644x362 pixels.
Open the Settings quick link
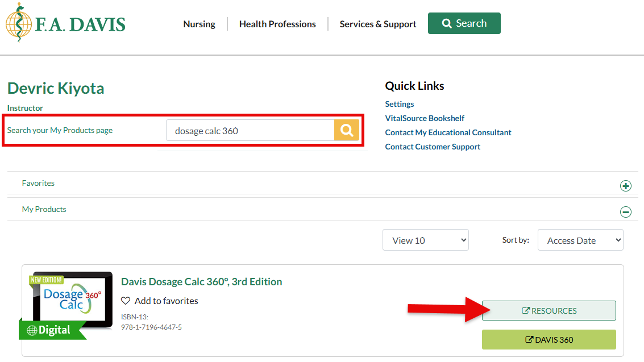coord(400,104)
